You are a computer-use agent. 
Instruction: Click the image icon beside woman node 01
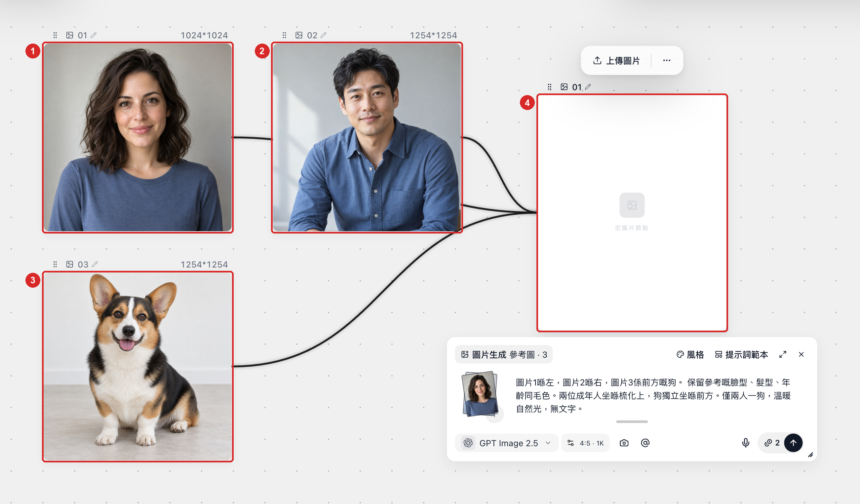click(x=70, y=35)
